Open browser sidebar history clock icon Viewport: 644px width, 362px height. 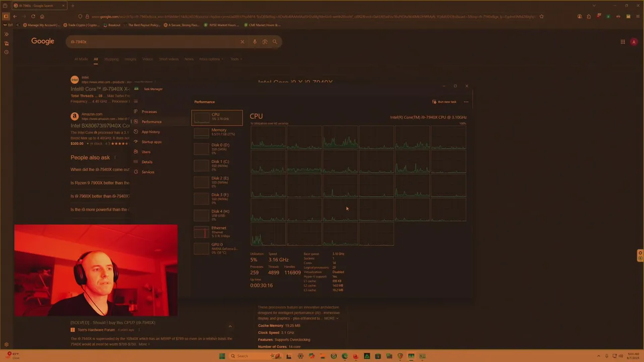point(6,52)
